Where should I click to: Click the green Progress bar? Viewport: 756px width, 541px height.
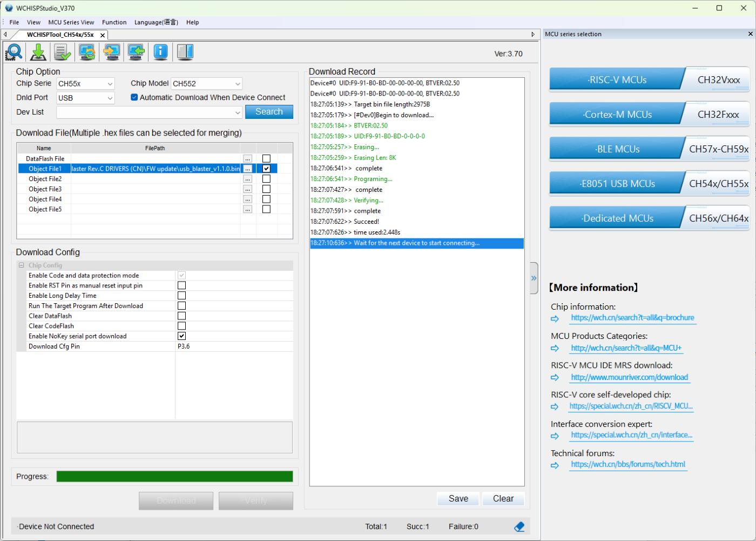click(174, 476)
